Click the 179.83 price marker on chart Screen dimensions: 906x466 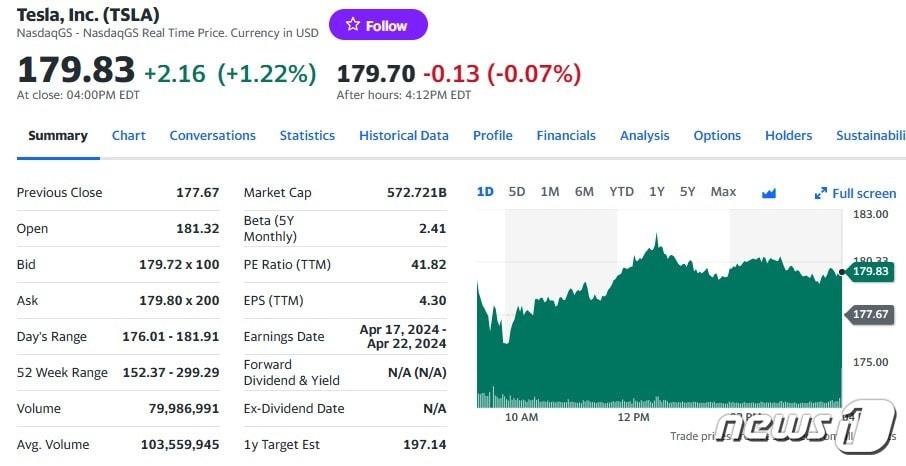[871, 271]
